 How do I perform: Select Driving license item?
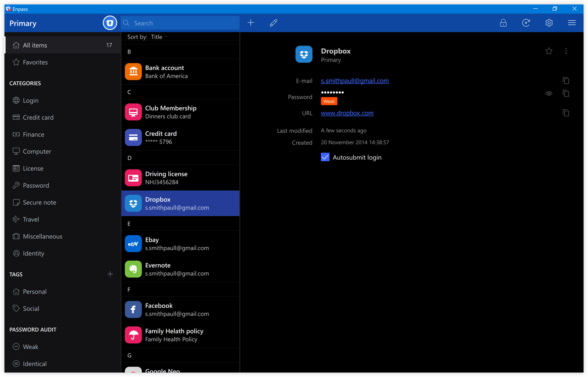pyautogui.click(x=180, y=178)
